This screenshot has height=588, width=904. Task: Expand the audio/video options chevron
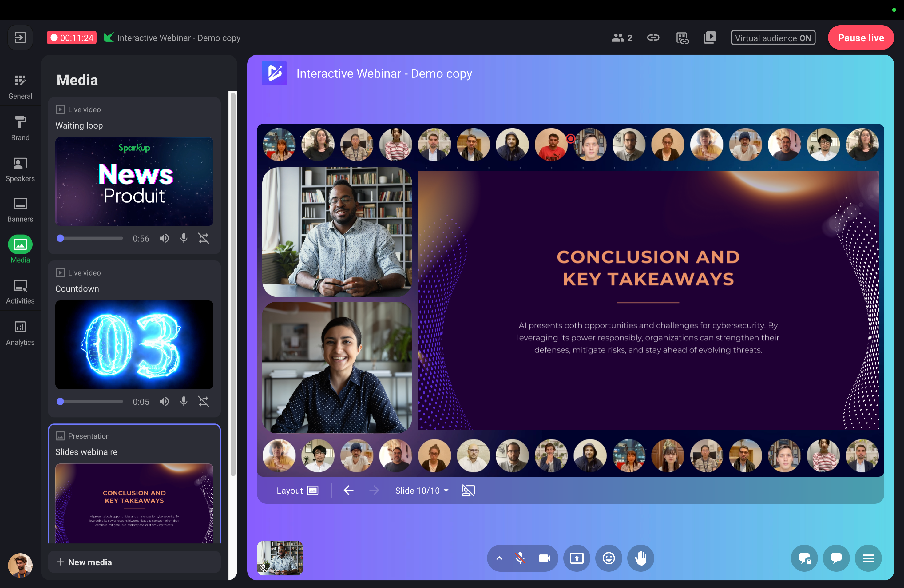(x=499, y=558)
